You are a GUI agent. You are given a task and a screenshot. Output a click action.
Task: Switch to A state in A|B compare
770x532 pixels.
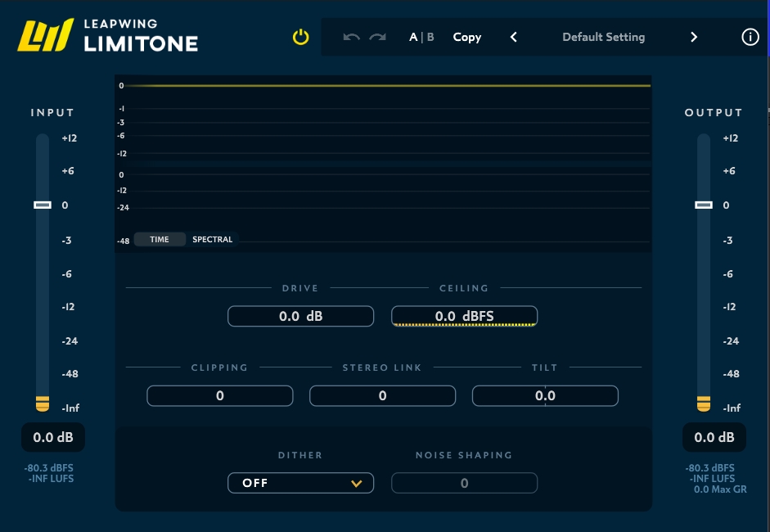pos(413,38)
